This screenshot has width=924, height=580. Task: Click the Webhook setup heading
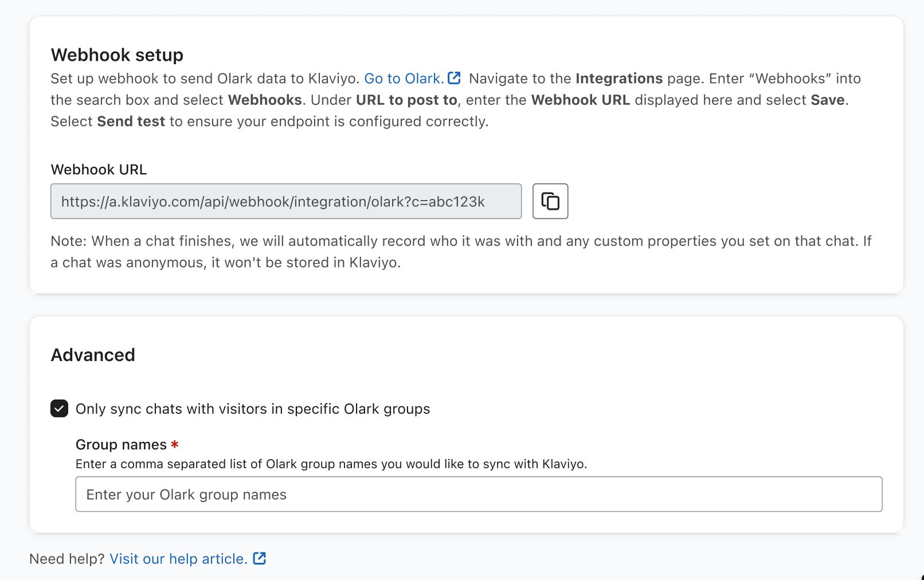click(117, 55)
